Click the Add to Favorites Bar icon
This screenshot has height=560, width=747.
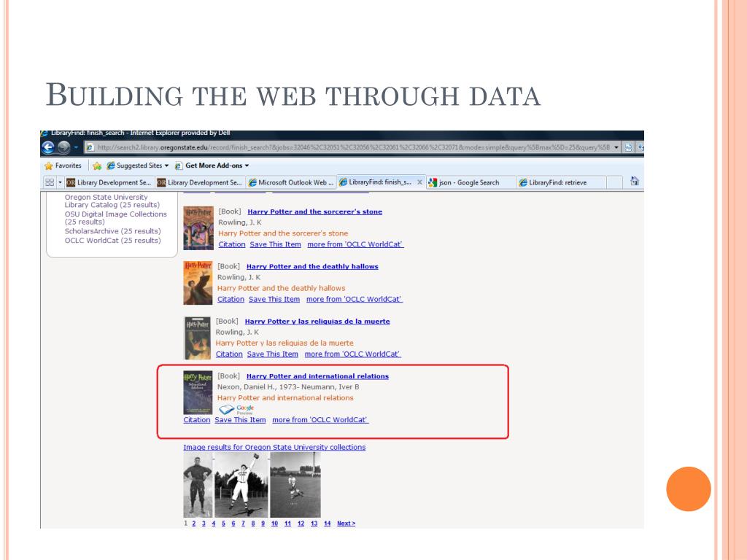coord(97,166)
